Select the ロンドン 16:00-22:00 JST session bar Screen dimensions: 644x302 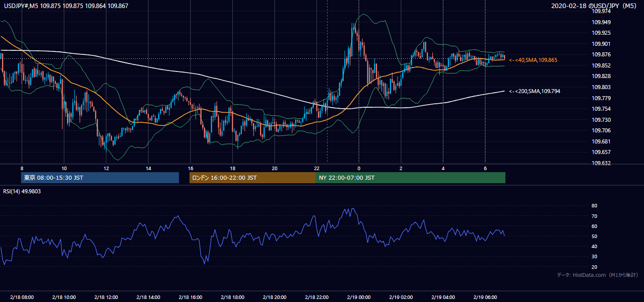click(252, 178)
